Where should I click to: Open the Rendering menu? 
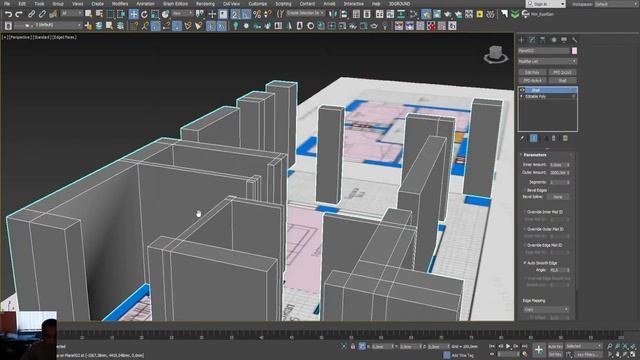pyautogui.click(x=205, y=4)
